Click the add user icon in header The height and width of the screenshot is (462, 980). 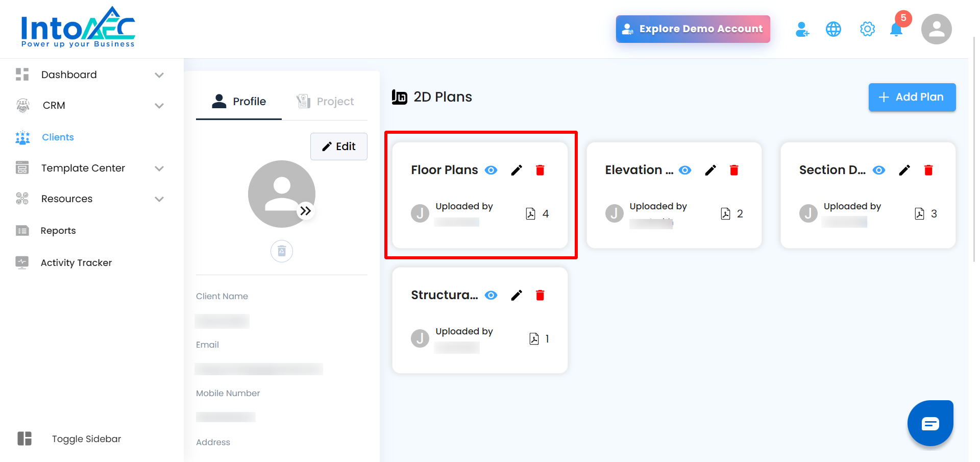[x=802, y=29]
